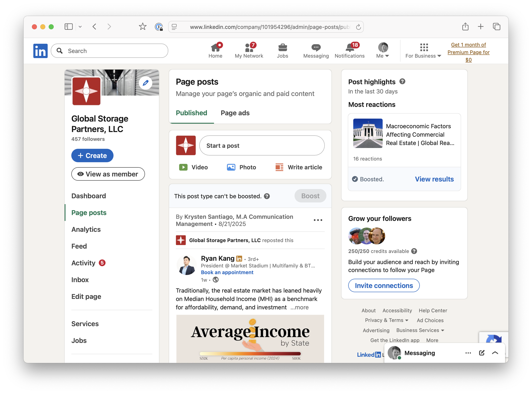Open Analytics in the left sidebar
This screenshot has width=532, height=394.
[x=86, y=229]
